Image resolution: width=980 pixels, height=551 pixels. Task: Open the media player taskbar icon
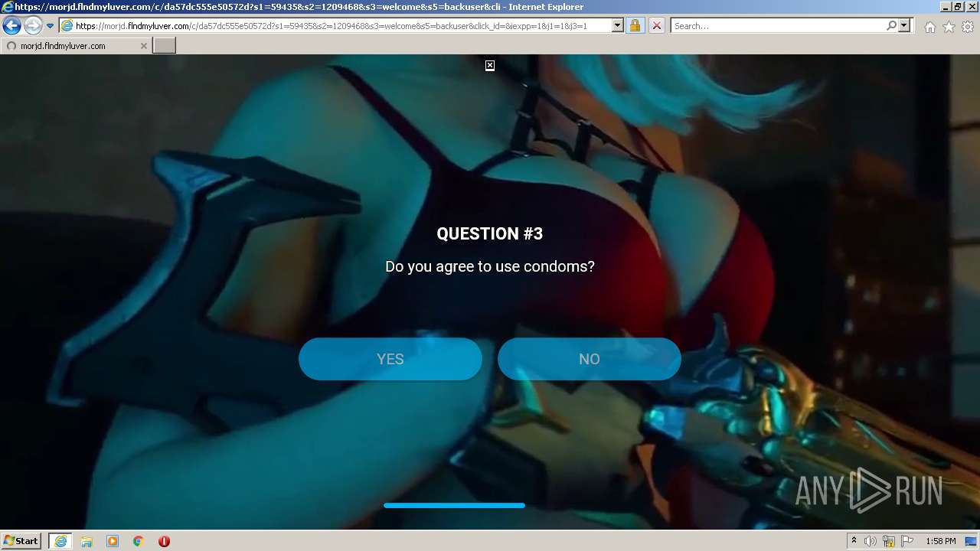click(x=113, y=541)
